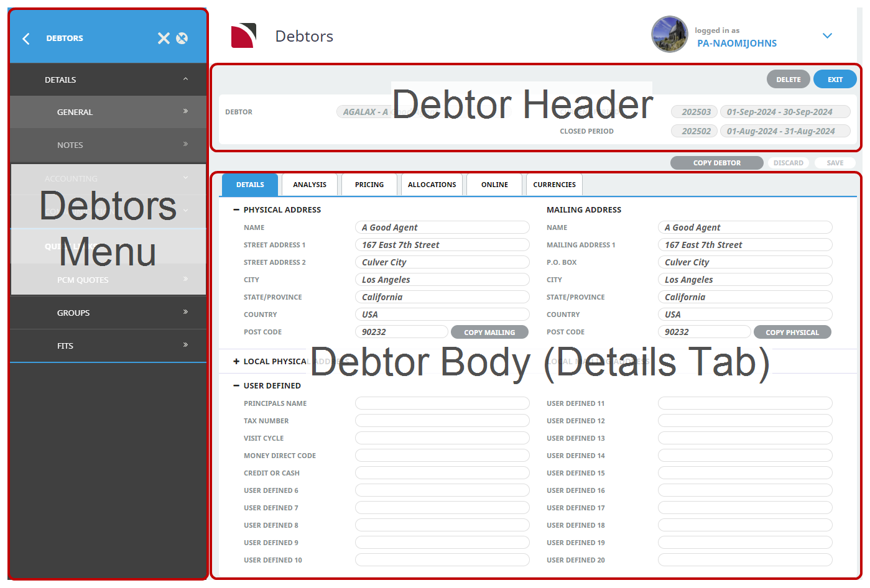Click the 202503 period field
Screen dimensions: 870x588
pos(695,112)
